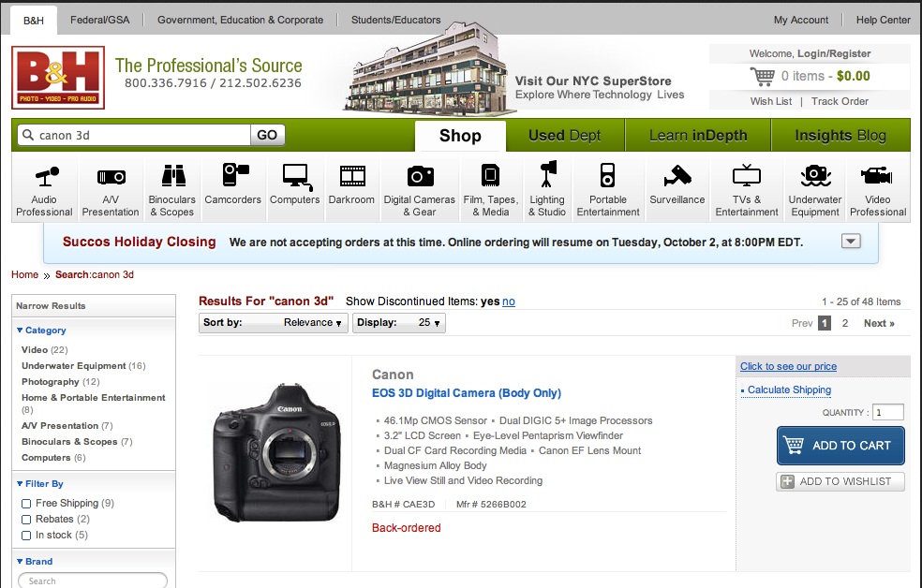This screenshot has height=588, width=922.
Task: Filter by Photography category (12)
Action: pyautogui.click(x=61, y=381)
